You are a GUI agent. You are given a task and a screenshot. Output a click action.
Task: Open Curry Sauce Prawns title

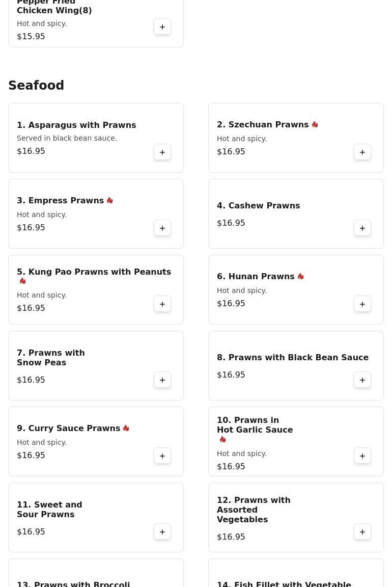point(68,429)
